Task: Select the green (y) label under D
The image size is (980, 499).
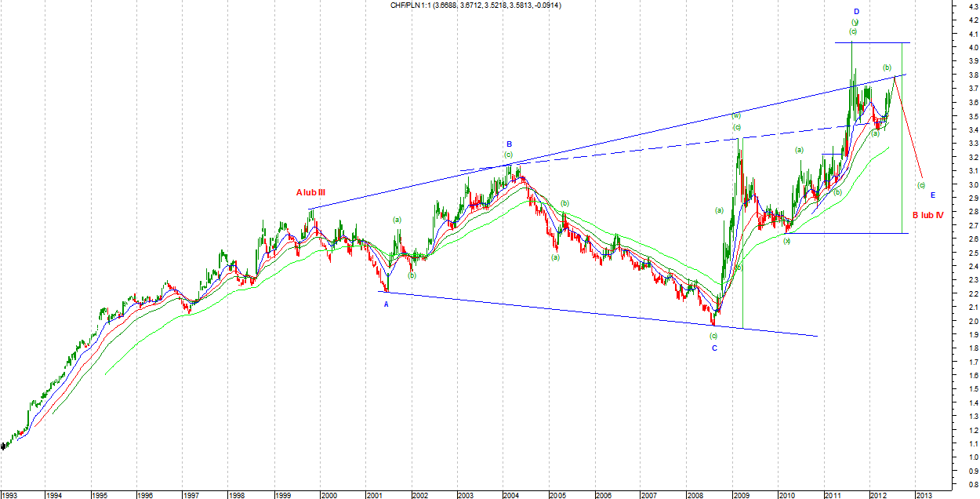Action: pos(855,21)
